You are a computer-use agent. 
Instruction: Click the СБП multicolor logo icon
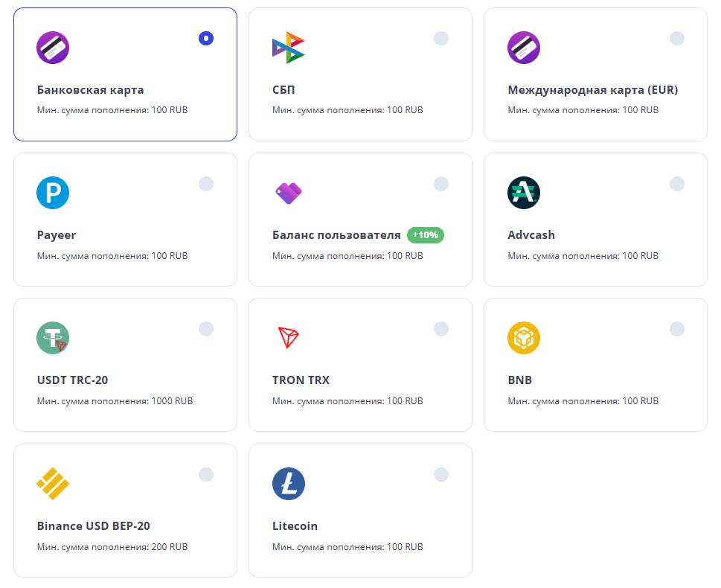tap(288, 48)
